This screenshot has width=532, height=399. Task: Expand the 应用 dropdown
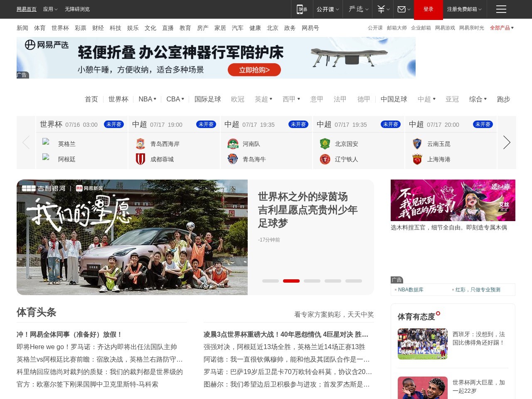click(50, 9)
